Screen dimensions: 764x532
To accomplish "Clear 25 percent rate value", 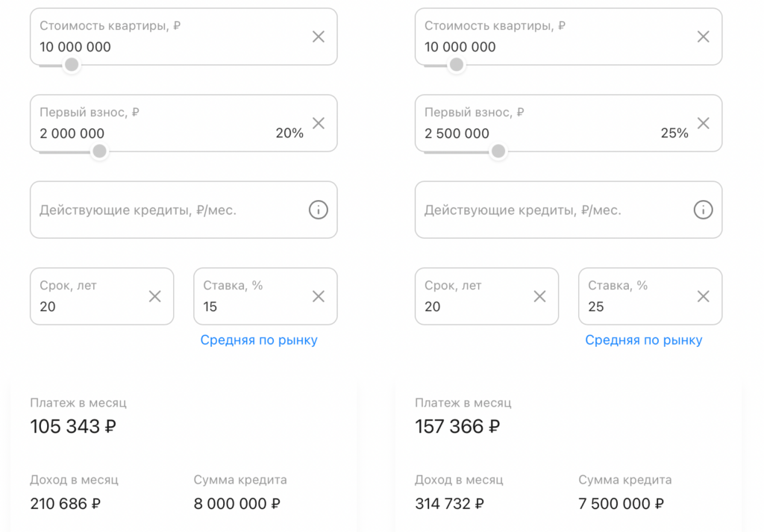I will coord(703,296).
